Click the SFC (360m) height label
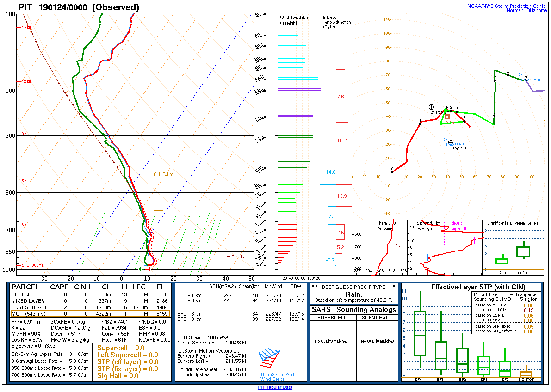This screenshot has width=551, height=392. point(32,265)
